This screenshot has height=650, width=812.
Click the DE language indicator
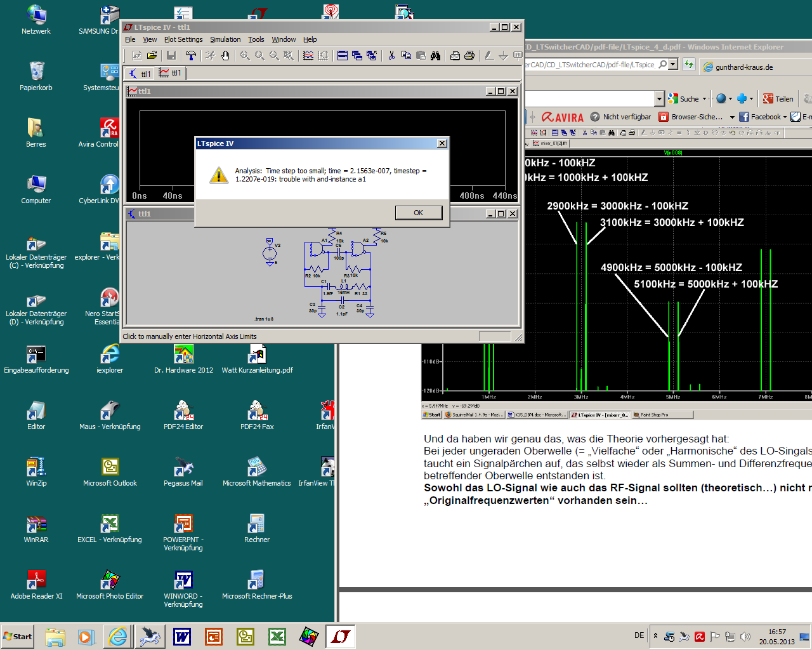coord(639,635)
